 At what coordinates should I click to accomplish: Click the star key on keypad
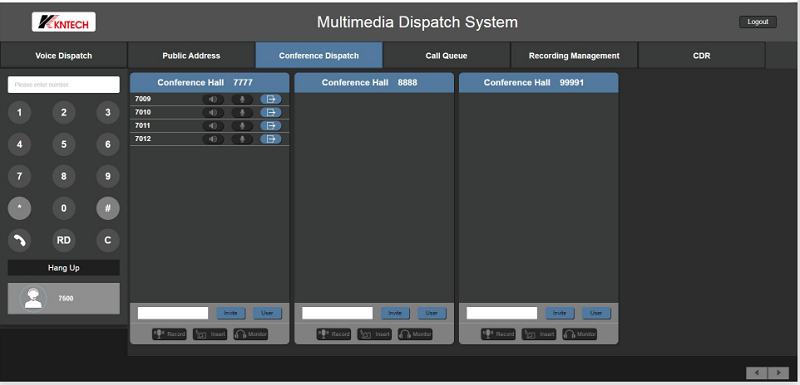click(x=19, y=208)
